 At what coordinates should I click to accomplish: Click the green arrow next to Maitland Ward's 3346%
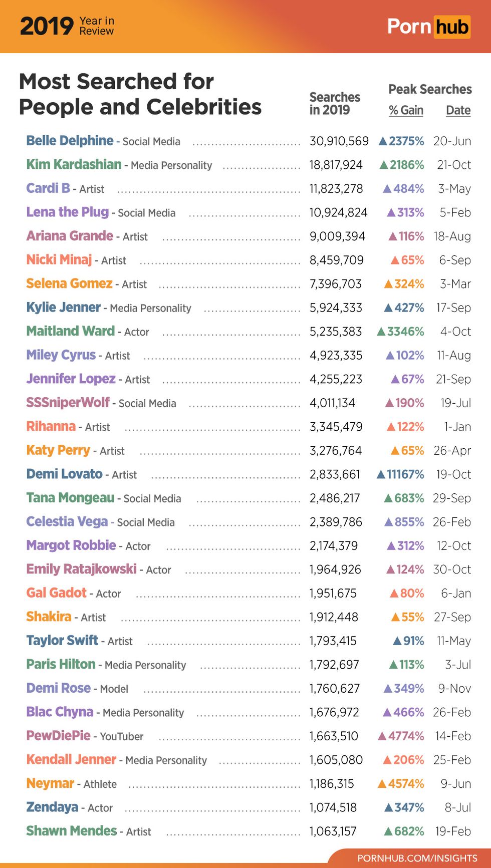click(381, 332)
